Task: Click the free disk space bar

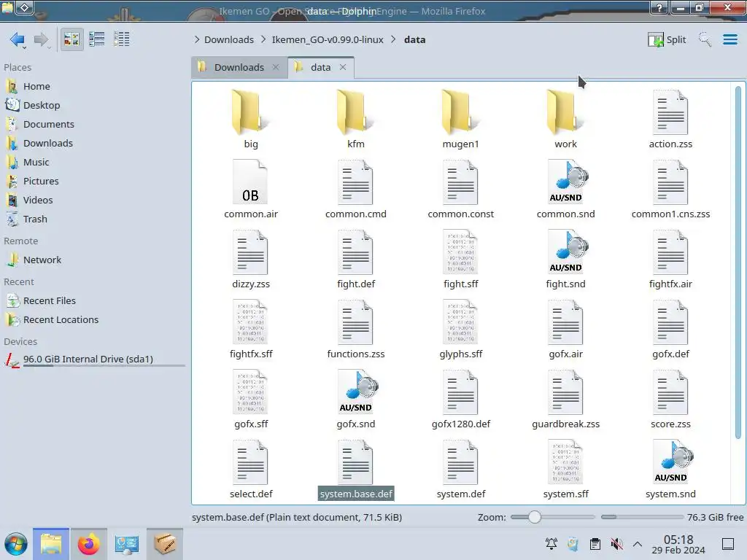Action: (x=642, y=517)
